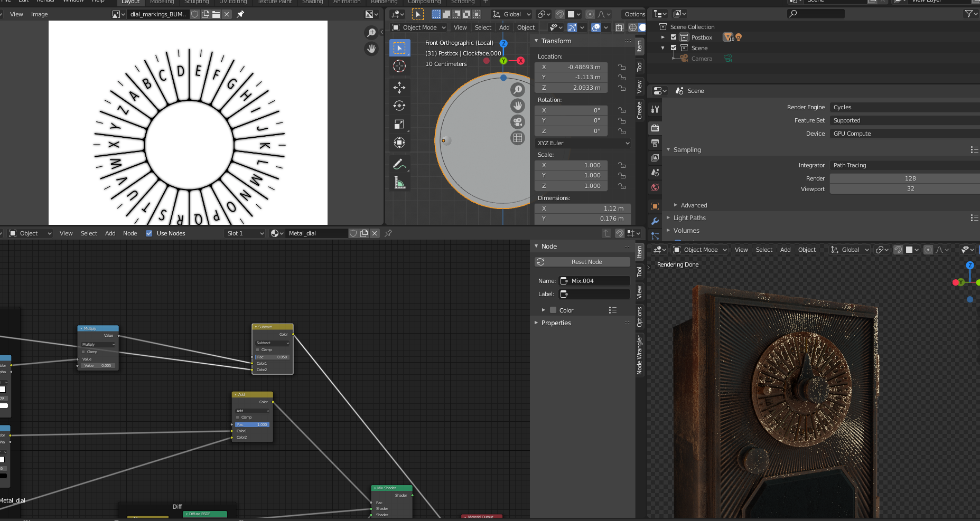Select the Transform tool in the viewport toolbar
Viewport: 980px width, 521px height.
click(399, 143)
